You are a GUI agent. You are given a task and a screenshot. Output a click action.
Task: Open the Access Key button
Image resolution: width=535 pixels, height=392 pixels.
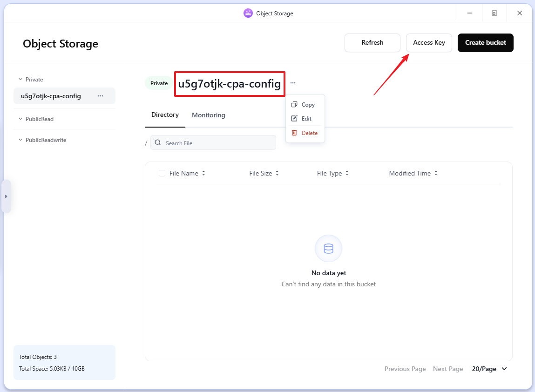pos(429,43)
